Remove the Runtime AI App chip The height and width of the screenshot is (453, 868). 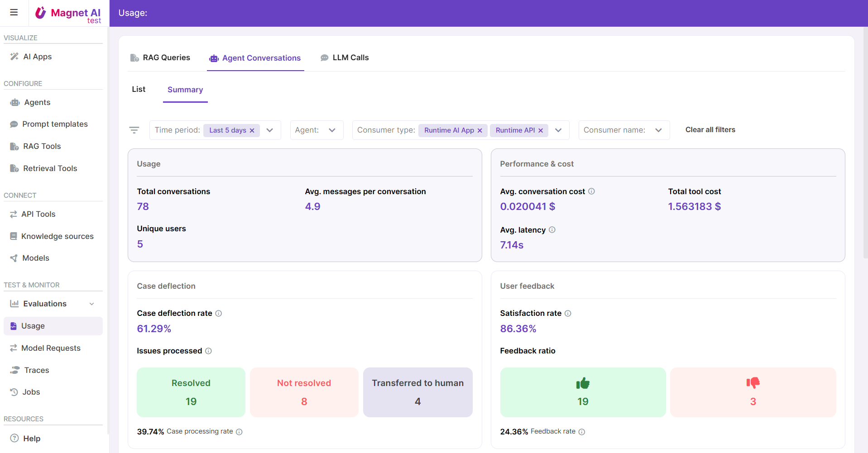[x=480, y=130]
